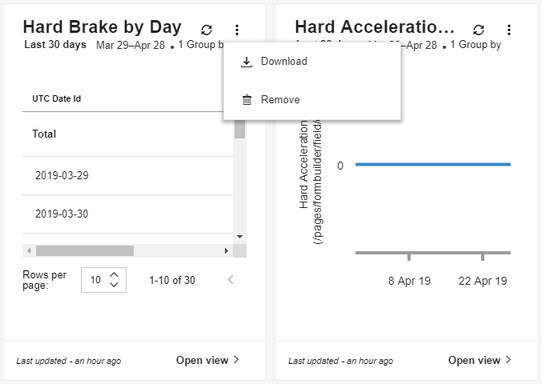Viewport: 542px width, 384px height.
Task: Click table's vertical scrollbar down arrow
Action: 240,237
